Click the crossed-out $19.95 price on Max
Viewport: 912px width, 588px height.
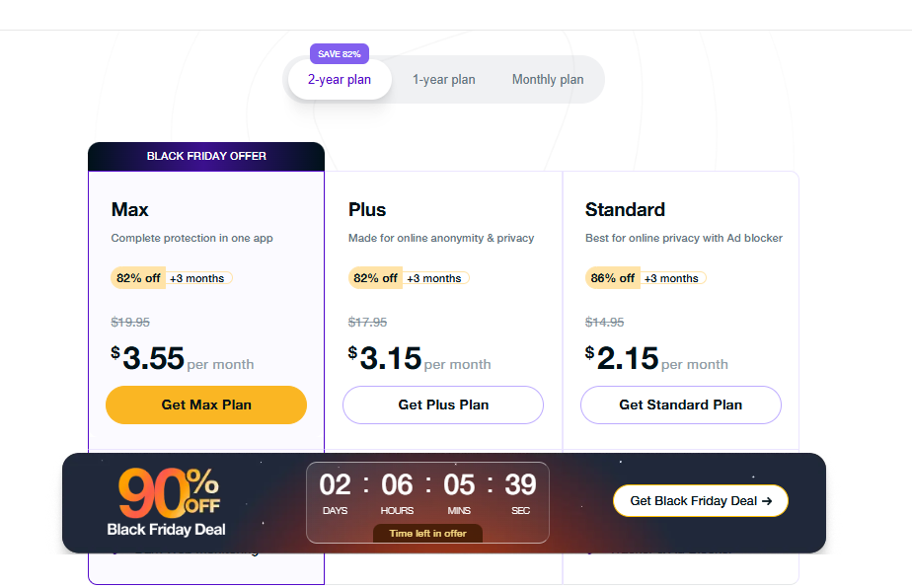(x=129, y=322)
